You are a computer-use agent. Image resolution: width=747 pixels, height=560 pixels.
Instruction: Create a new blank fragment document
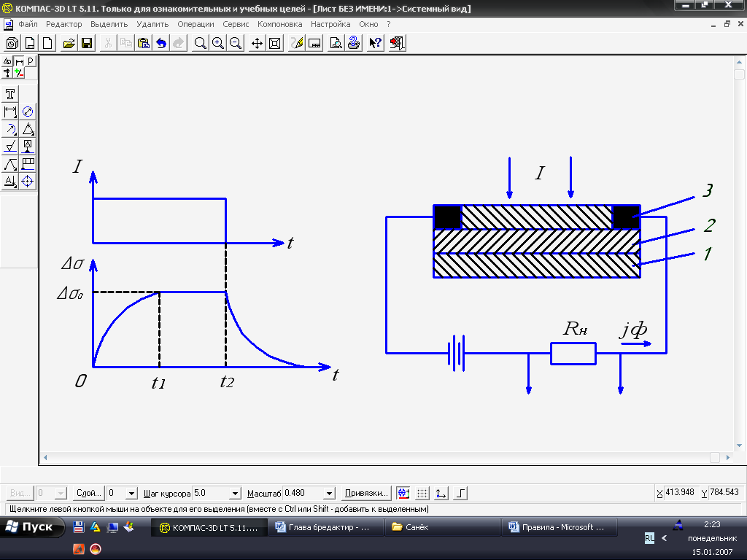point(47,43)
